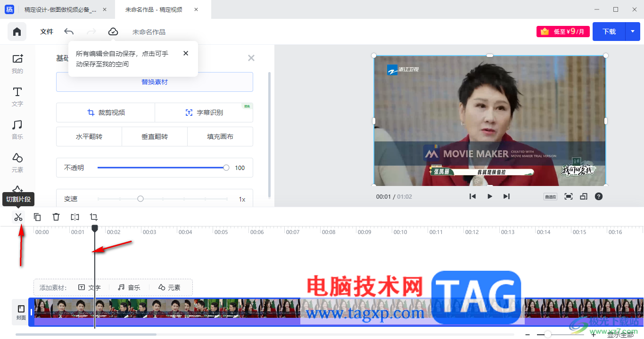Image resolution: width=644 pixels, height=339 pixels.
Task: Click the 变速 speed slider handle
Action: click(x=140, y=199)
